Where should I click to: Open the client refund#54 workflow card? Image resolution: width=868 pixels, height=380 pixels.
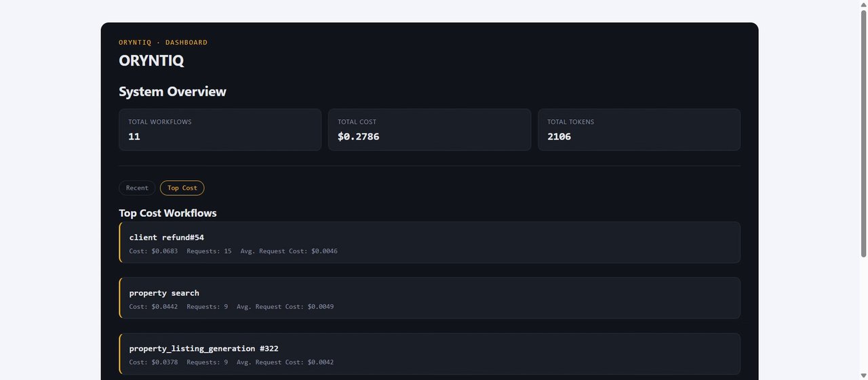[x=429, y=242]
